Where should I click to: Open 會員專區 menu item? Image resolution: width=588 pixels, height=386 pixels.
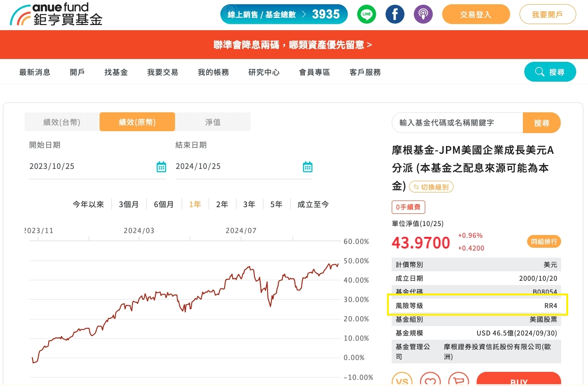pos(314,72)
